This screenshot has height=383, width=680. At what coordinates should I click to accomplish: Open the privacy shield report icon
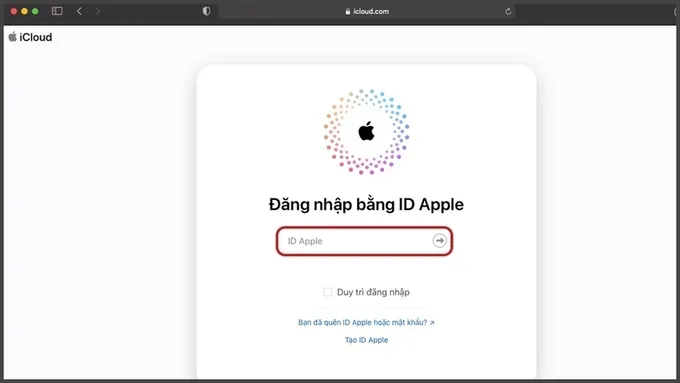(206, 11)
